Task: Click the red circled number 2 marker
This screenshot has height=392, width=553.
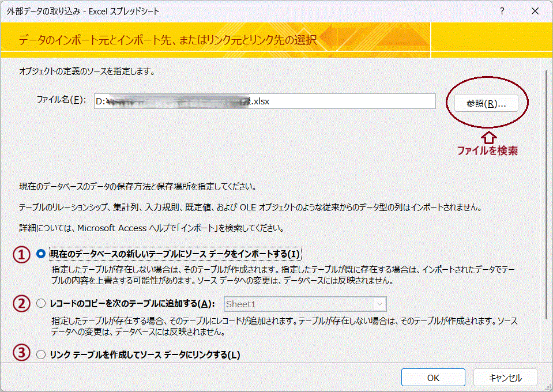Action: pyautogui.click(x=21, y=304)
